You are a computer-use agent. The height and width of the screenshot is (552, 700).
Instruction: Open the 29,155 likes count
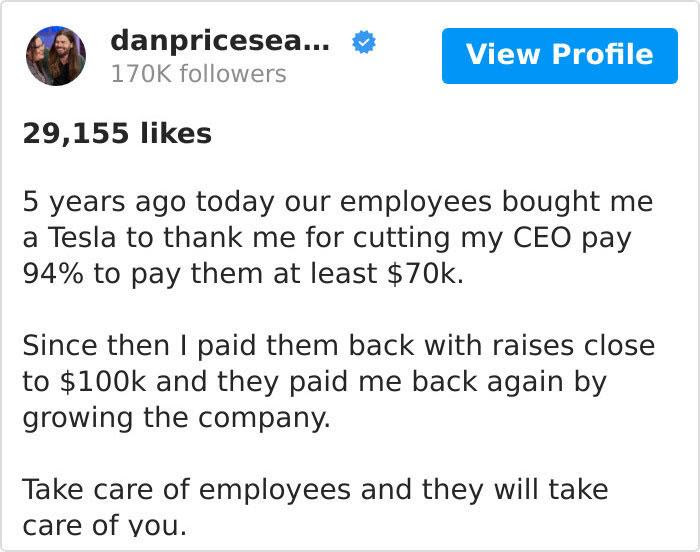click(x=117, y=134)
